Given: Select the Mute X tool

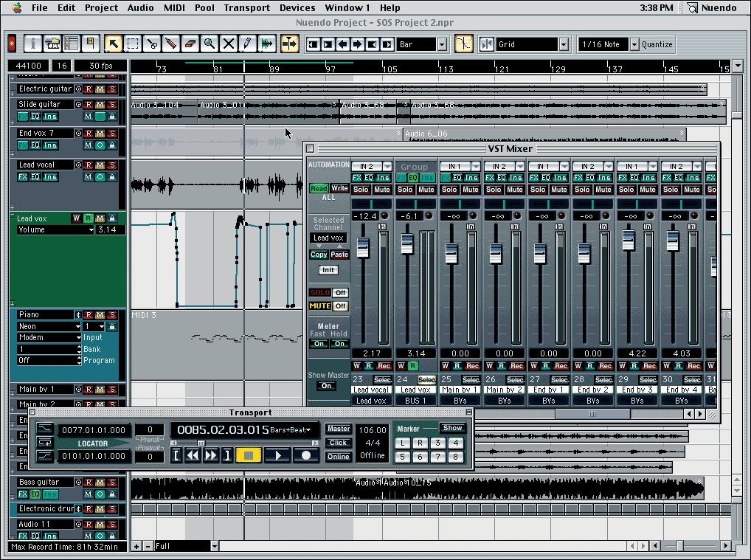Looking at the screenshot, I should click(x=229, y=44).
